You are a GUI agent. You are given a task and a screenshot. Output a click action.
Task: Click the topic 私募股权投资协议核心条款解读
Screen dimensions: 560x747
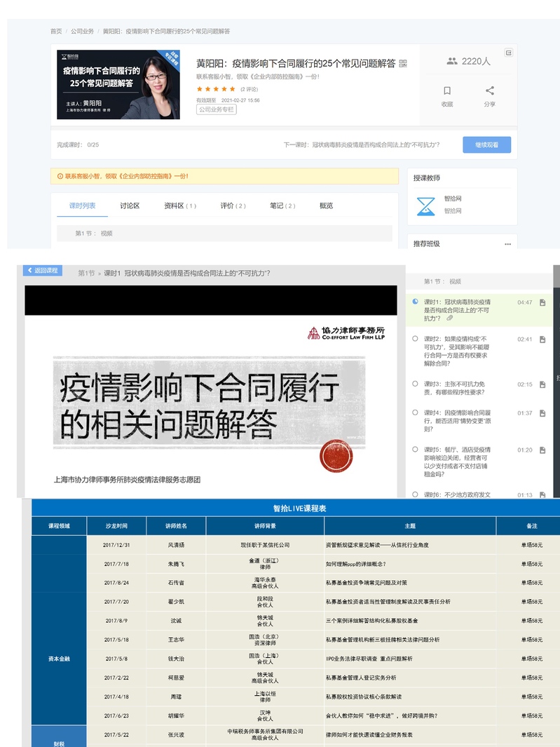pyautogui.click(x=364, y=697)
